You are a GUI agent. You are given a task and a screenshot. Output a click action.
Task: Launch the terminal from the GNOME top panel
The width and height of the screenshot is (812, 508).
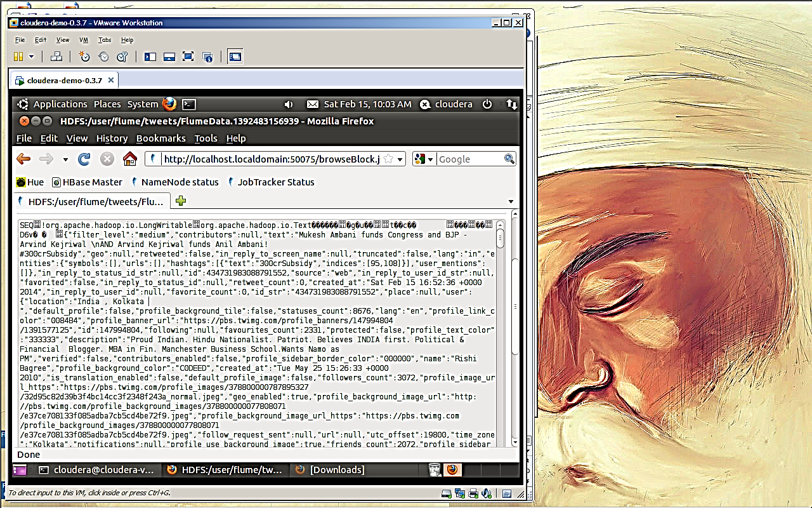tap(189, 104)
